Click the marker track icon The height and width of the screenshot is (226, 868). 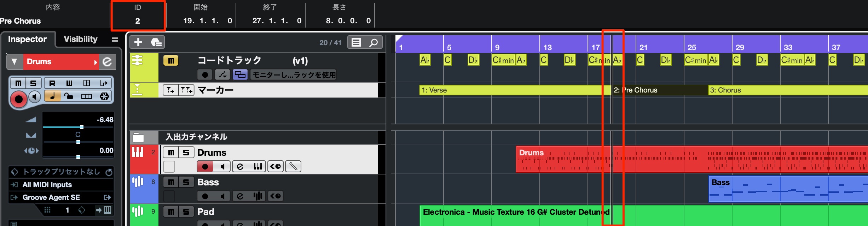tap(137, 90)
